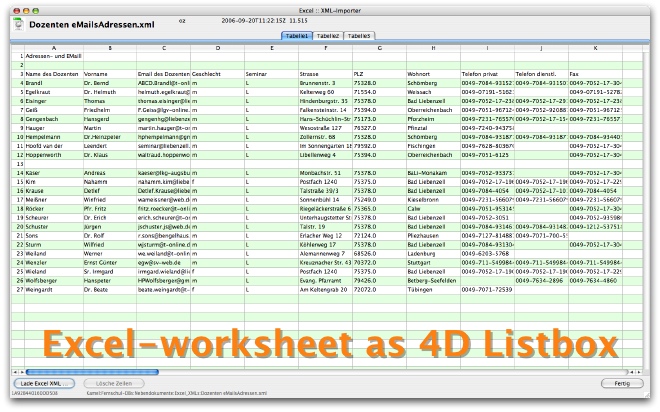Switch to the Tabelle2 tab

point(328,36)
